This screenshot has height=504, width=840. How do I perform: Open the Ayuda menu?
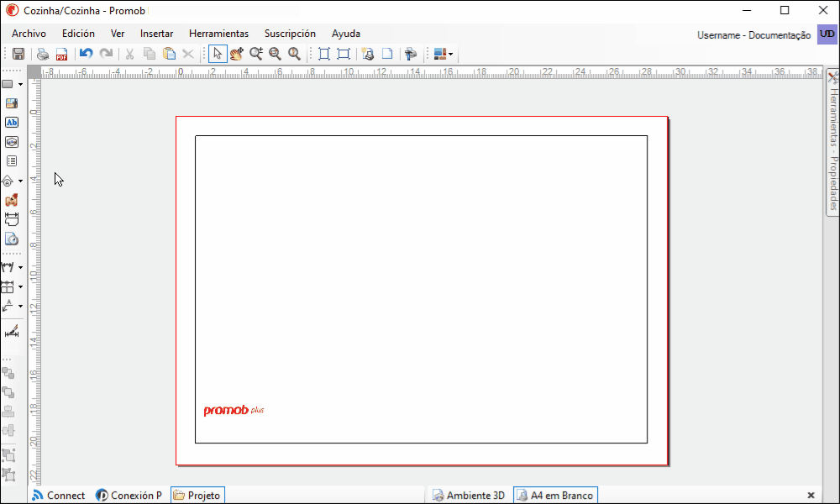(345, 34)
